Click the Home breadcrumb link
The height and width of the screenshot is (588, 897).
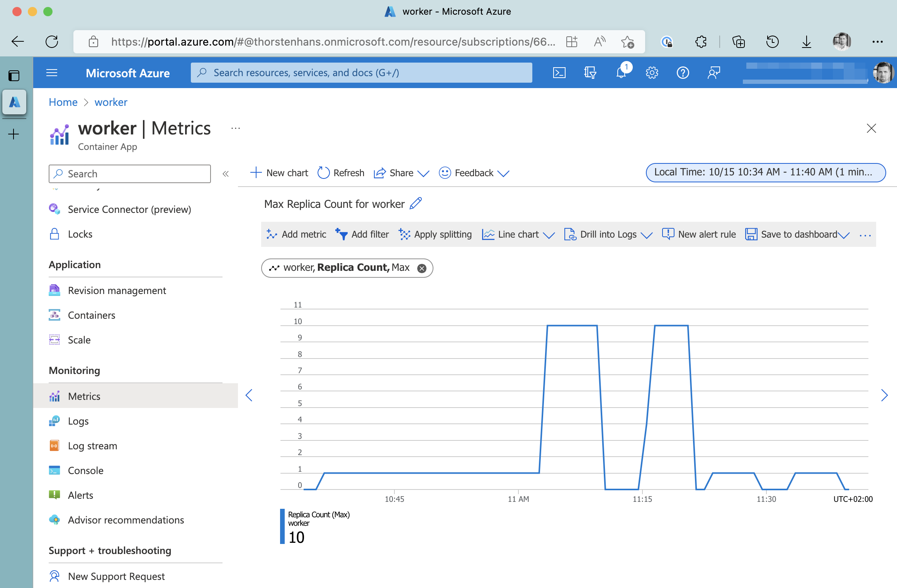click(x=63, y=102)
